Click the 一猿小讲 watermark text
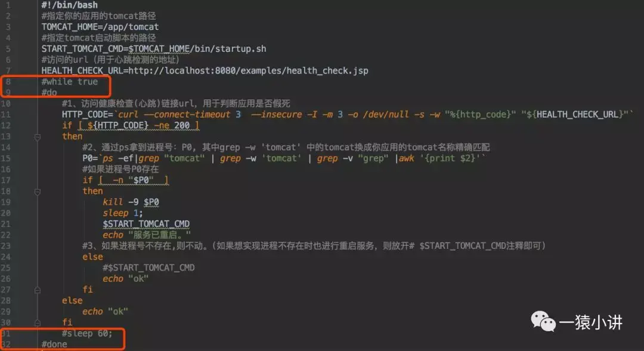The width and height of the screenshot is (644, 351). coord(590,322)
